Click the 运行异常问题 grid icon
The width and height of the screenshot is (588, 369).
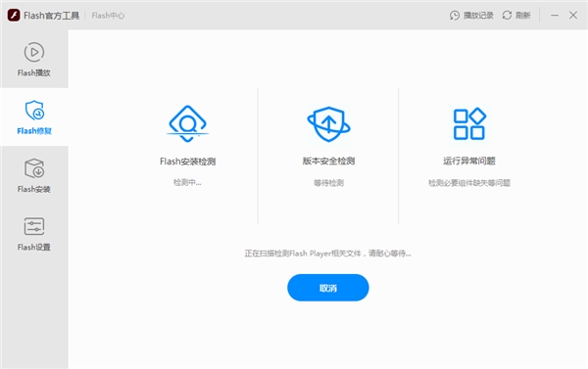tap(469, 124)
